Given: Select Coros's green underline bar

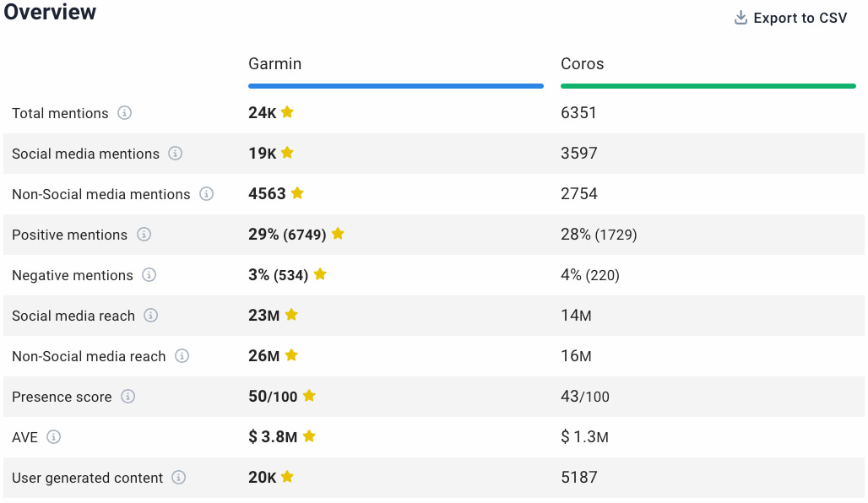Looking at the screenshot, I should (708, 85).
